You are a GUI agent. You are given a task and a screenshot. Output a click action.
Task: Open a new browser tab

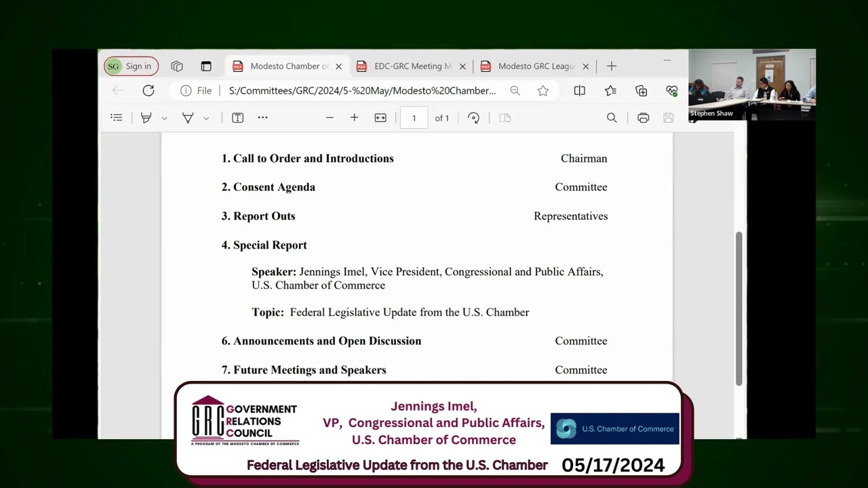click(611, 66)
